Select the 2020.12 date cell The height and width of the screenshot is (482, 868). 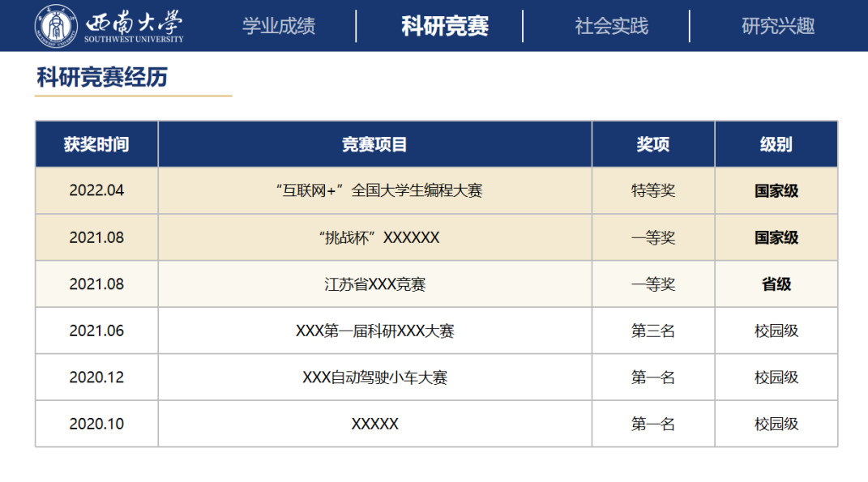96,377
